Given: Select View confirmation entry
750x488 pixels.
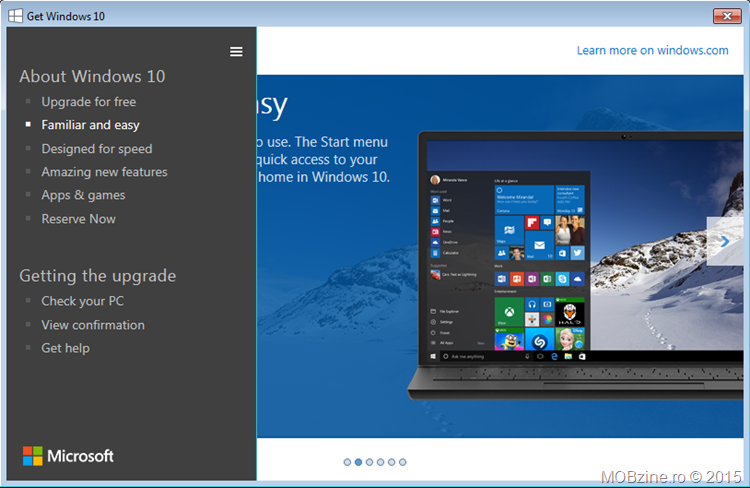Looking at the screenshot, I should point(93,325).
